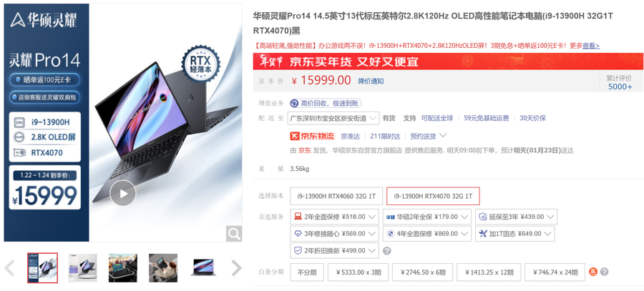Choose 不分期 installment option
Viewport: 644px width, 291px height.
pyautogui.click(x=307, y=272)
